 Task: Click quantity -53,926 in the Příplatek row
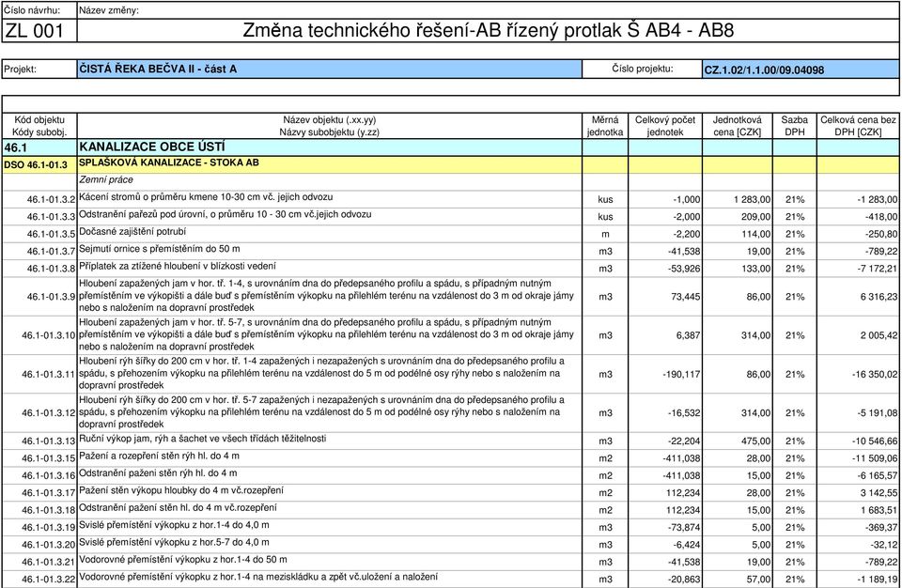click(x=684, y=269)
